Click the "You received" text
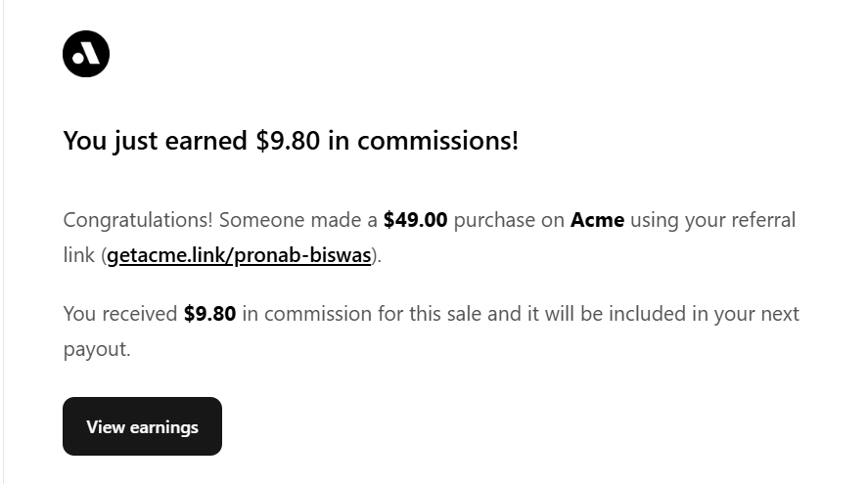868x484 pixels. click(x=120, y=314)
